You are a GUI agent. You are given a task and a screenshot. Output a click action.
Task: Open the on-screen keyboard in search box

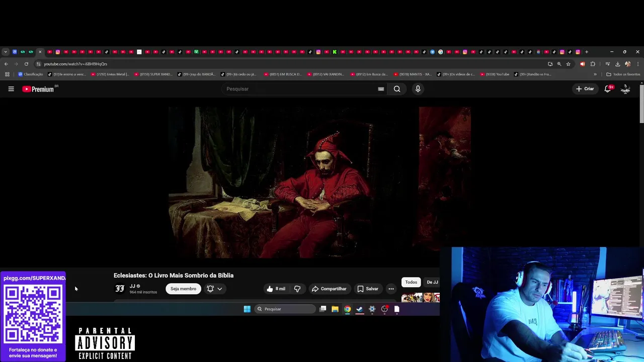click(x=381, y=89)
